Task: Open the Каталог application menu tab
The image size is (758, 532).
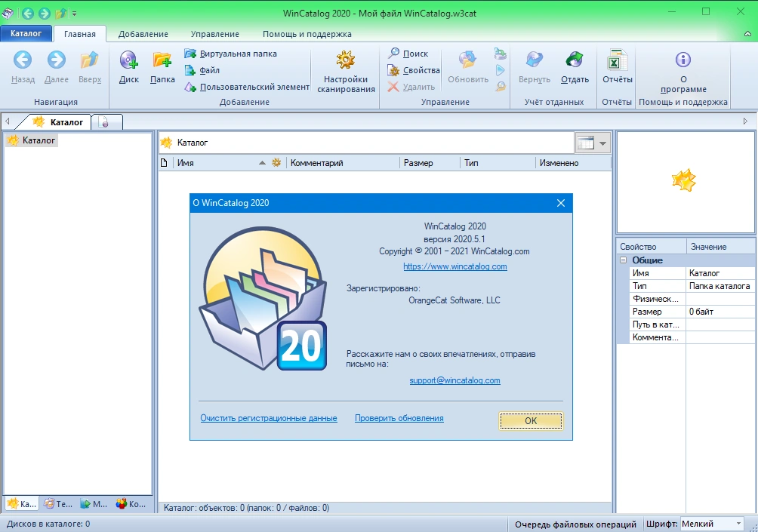Action: click(26, 33)
